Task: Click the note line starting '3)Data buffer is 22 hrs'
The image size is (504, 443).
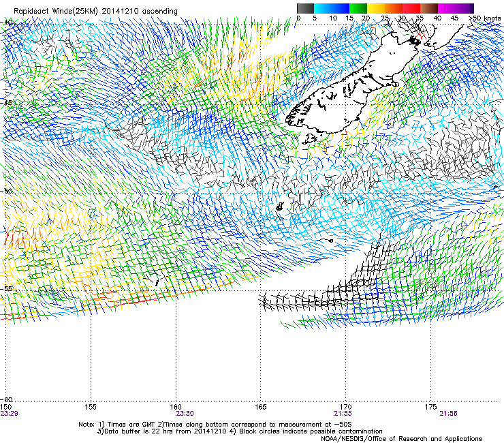Action: [x=240, y=431]
